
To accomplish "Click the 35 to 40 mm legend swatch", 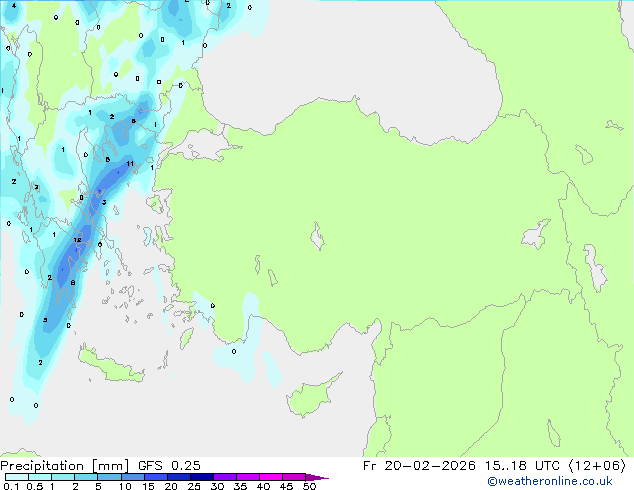I will (247, 477).
